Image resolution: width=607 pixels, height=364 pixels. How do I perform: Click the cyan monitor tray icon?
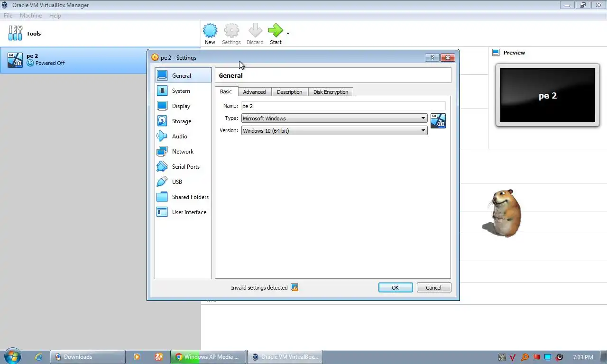tap(548, 357)
